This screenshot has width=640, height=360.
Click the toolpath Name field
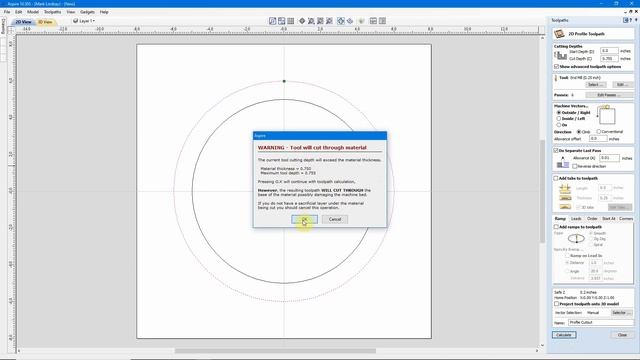tap(600, 322)
